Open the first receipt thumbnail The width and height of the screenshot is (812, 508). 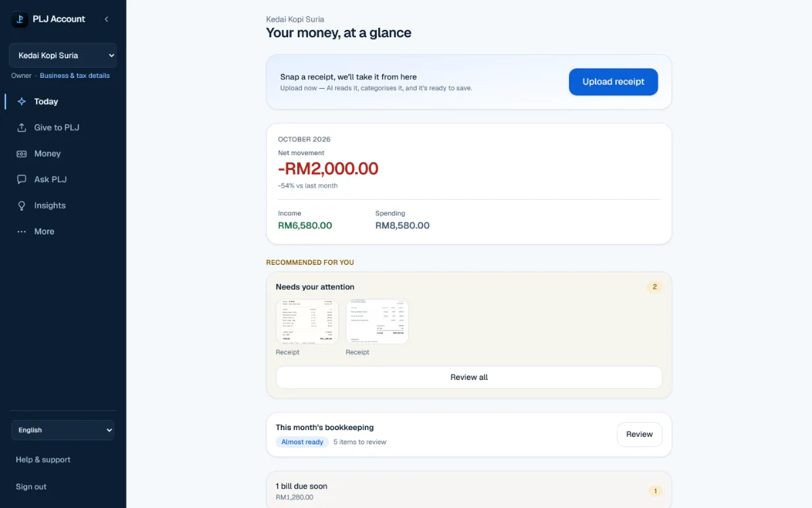click(x=307, y=322)
